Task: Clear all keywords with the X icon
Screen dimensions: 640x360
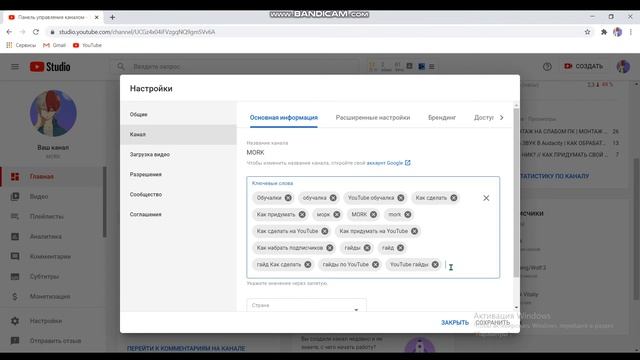Action: [x=486, y=198]
